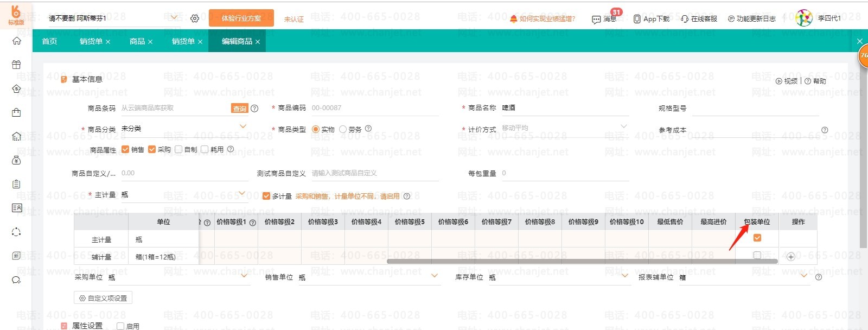Click the App下载 download icon
Screen dimensions: 868x330
(637, 19)
